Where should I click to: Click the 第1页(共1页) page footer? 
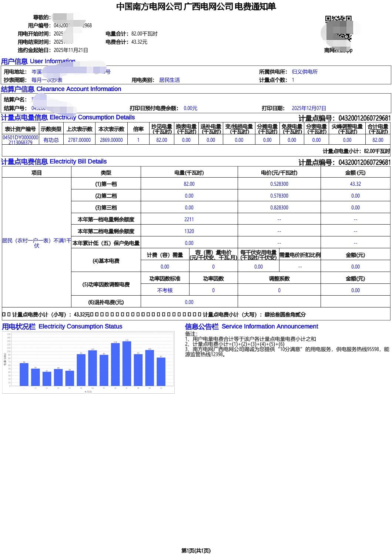pyautogui.click(x=196, y=551)
